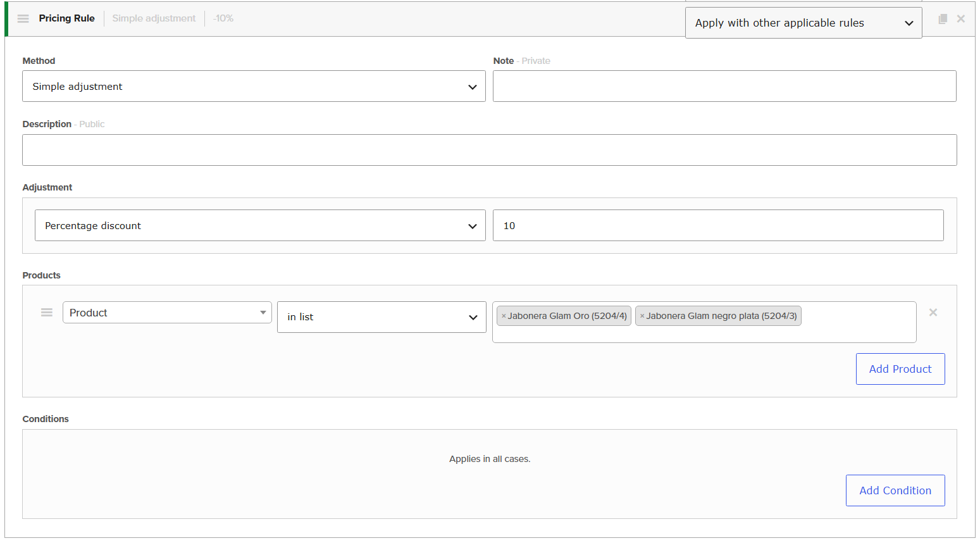Open the Product type selector
980x543 pixels.
(x=167, y=313)
